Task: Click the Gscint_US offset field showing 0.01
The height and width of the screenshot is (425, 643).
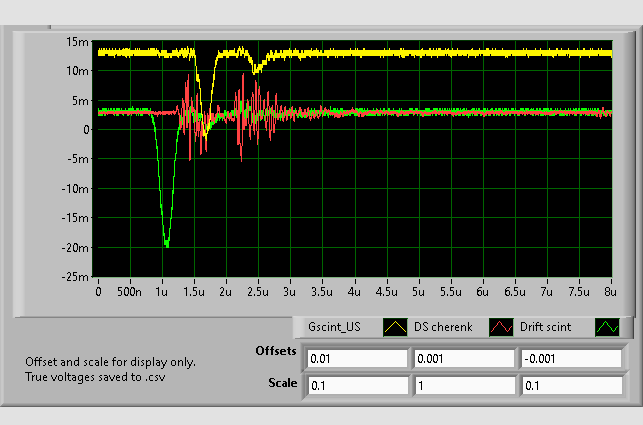Action: point(357,359)
